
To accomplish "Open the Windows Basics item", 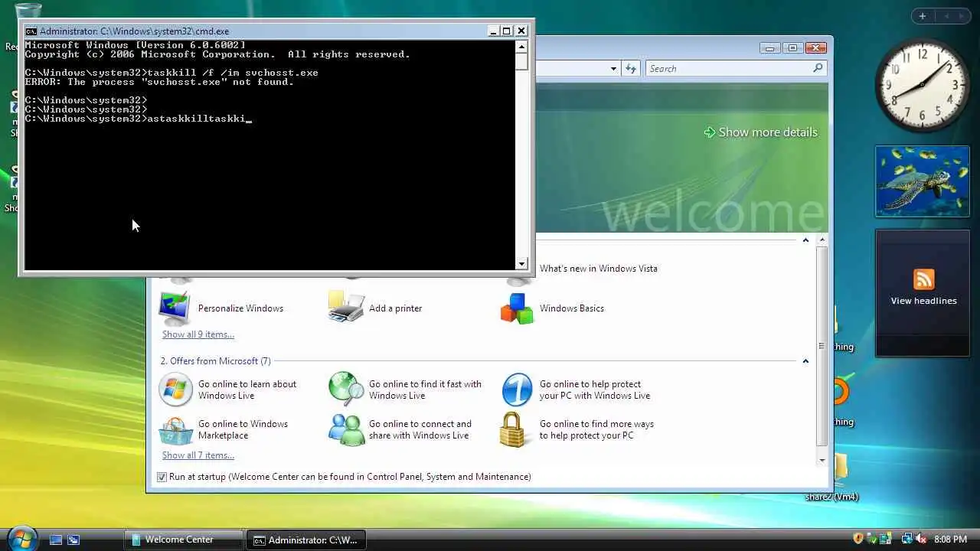I will tap(553, 308).
